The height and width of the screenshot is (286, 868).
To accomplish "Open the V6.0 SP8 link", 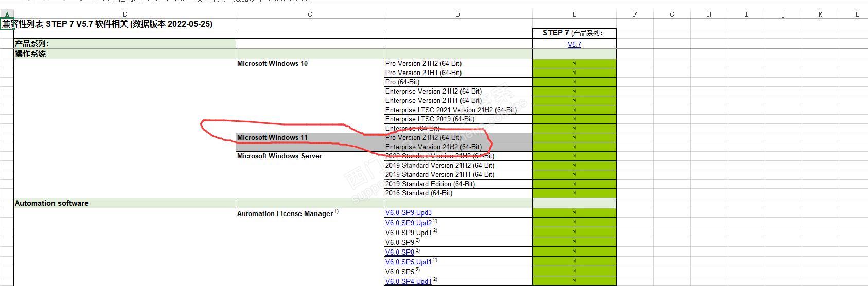I will [400, 252].
